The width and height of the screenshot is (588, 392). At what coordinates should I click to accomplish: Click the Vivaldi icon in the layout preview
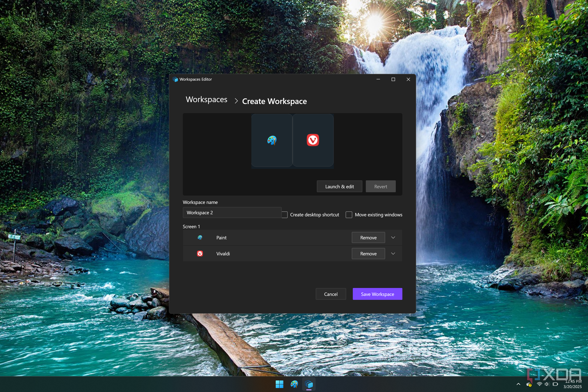point(313,140)
